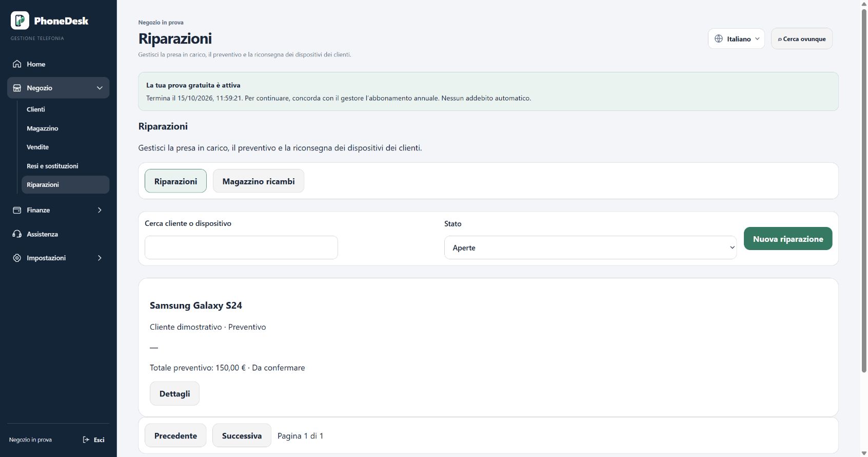The height and width of the screenshot is (457, 868).
Task: Go to Resi e sostituzioni
Action: point(52,166)
